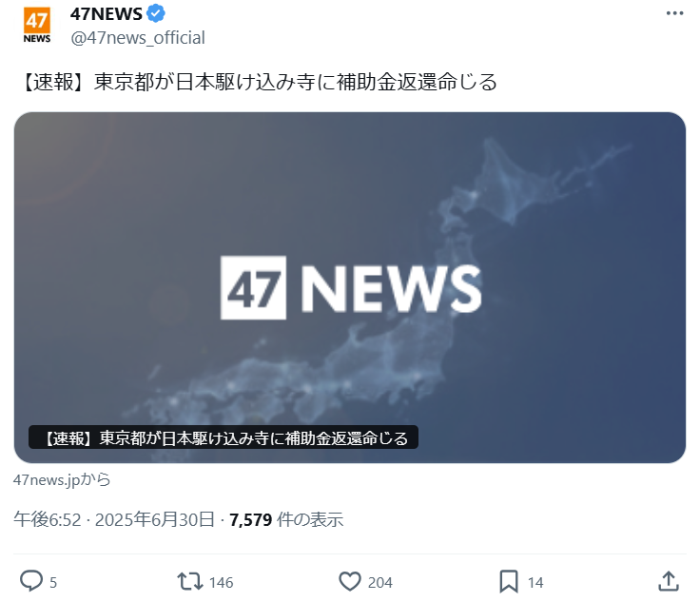Viewport: 700px width, 602px height.
Task: Bookmark this post with bookmark icon
Action: (509, 581)
